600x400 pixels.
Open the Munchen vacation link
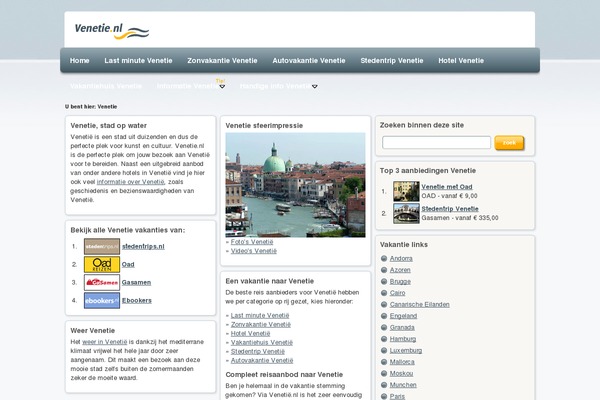pyautogui.click(x=403, y=385)
